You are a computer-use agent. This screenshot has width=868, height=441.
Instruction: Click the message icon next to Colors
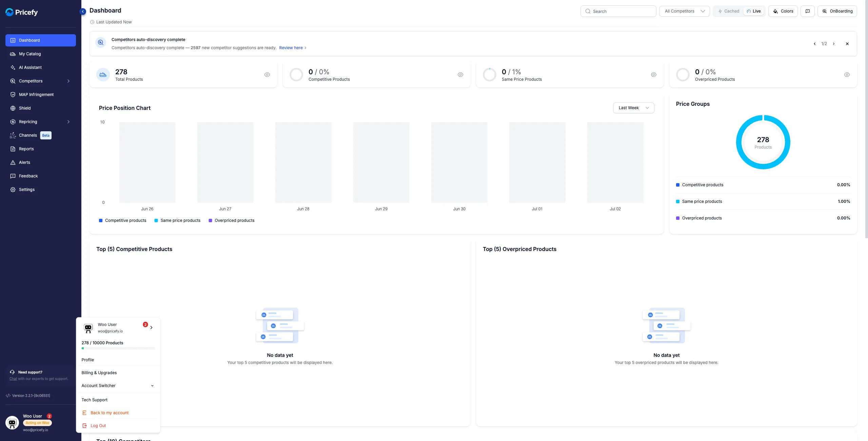808,11
